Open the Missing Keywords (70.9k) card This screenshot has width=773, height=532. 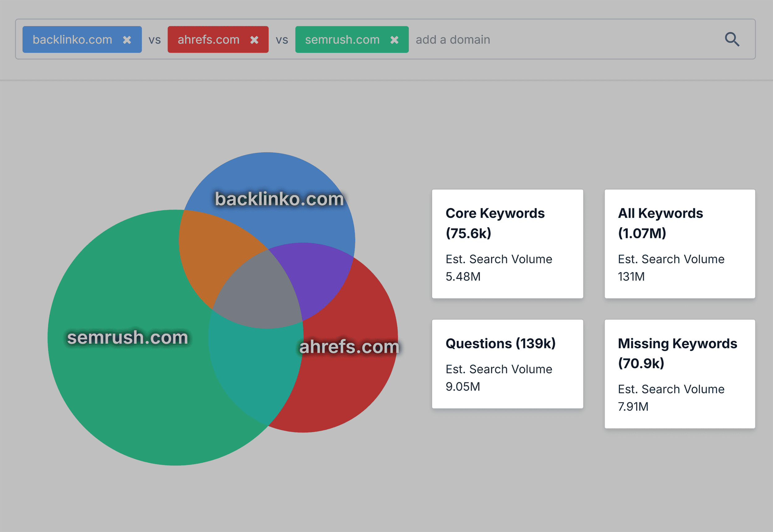[680, 374]
